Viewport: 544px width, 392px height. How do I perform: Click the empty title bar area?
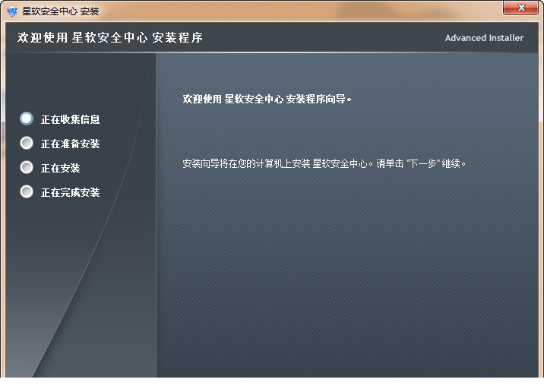click(289, 11)
